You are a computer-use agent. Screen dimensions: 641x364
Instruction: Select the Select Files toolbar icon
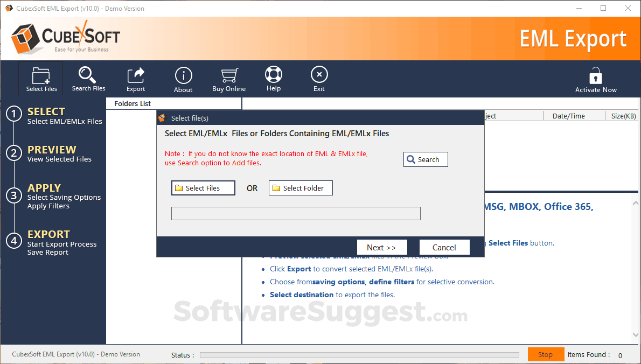tap(40, 78)
